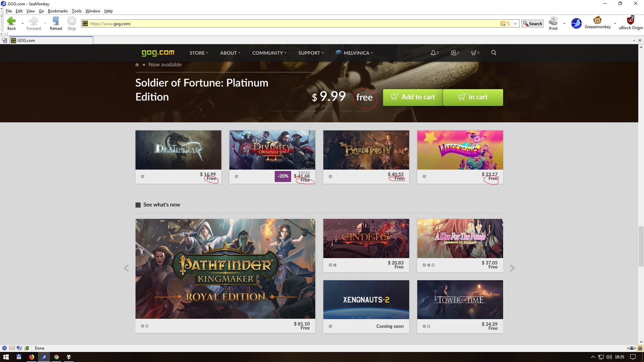Click the GOG site search magnifier
The height and width of the screenshot is (362, 644).
coord(494,53)
